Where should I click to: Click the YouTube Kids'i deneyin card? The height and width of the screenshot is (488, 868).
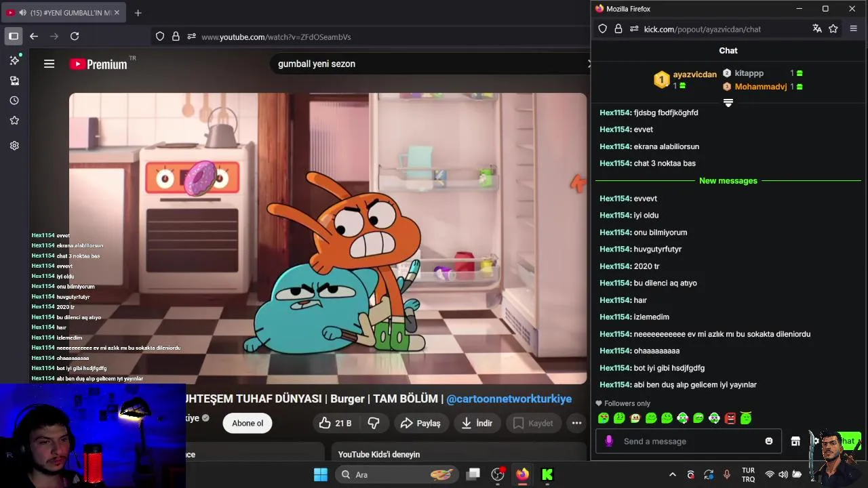click(458, 453)
